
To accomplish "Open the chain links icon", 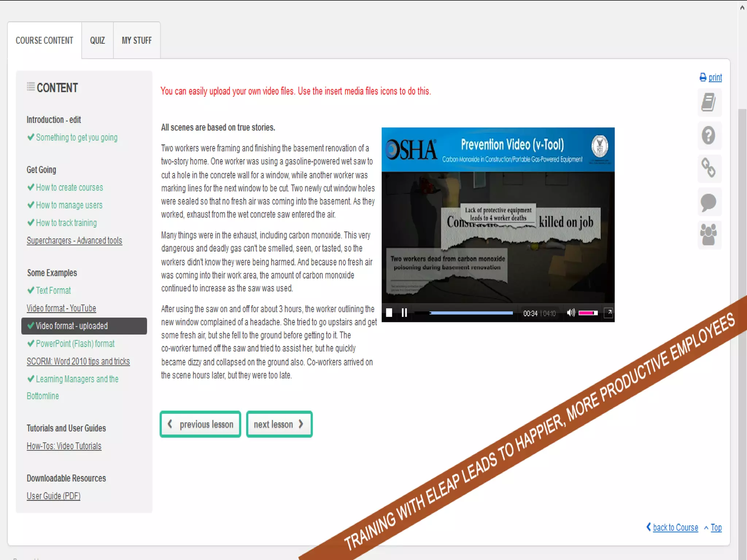I will pos(709,168).
